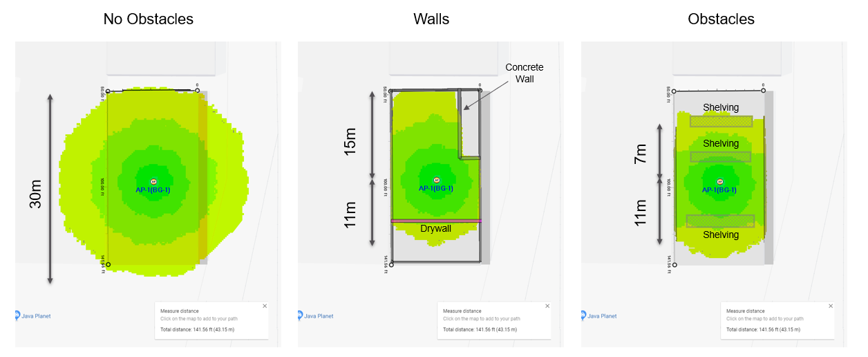This screenshot has width=868, height=357.
Task: Click the 50.00 ft measurement point in Obstacles map
Action: pos(674,91)
